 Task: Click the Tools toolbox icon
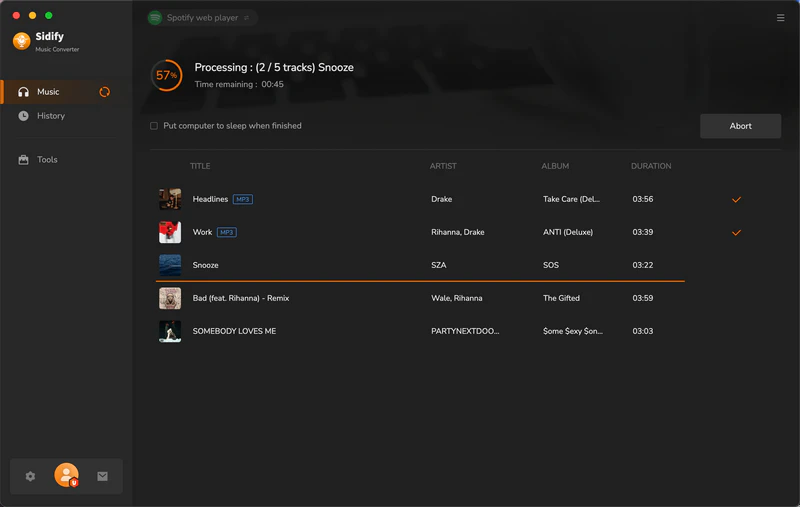(x=23, y=160)
